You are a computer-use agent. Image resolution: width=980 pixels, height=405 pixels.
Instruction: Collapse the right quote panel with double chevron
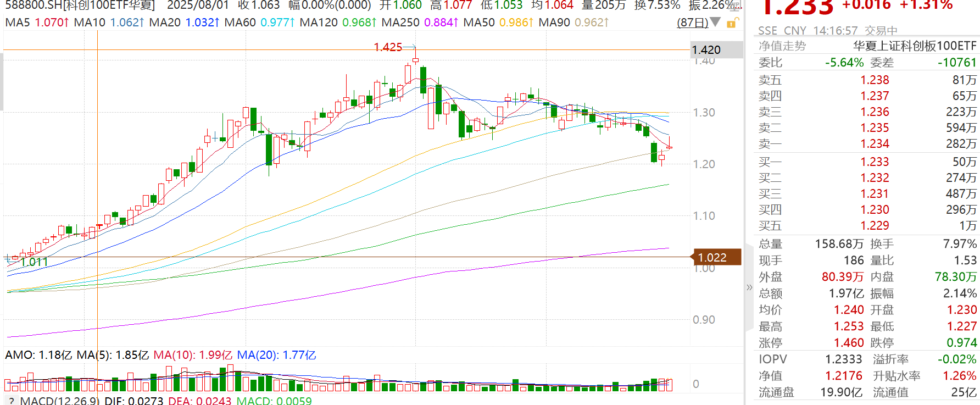(749, 287)
